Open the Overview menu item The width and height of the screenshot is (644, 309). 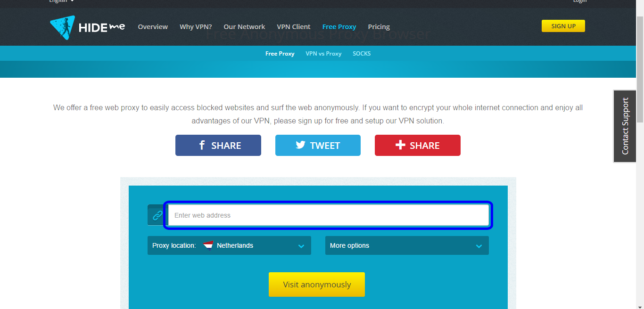[153, 27]
